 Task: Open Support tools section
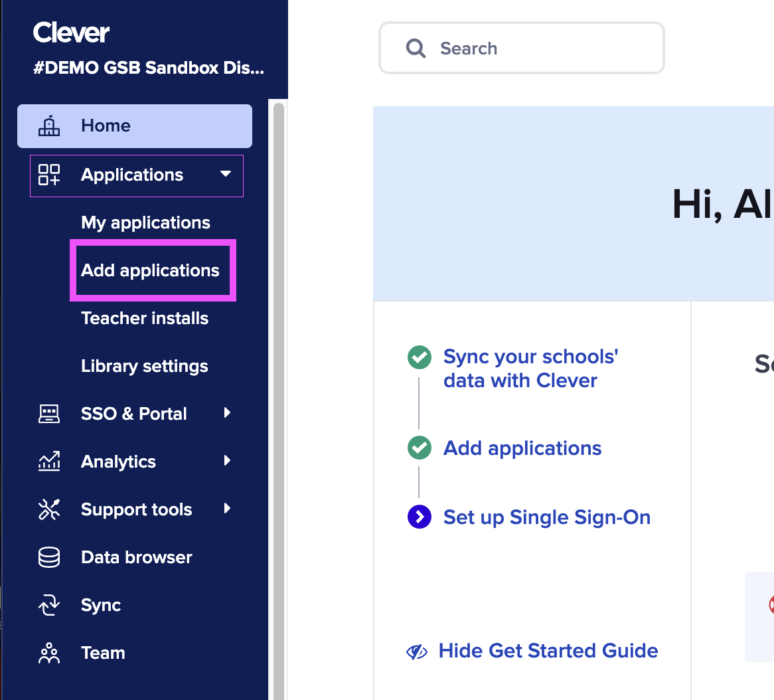pos(135,509)
